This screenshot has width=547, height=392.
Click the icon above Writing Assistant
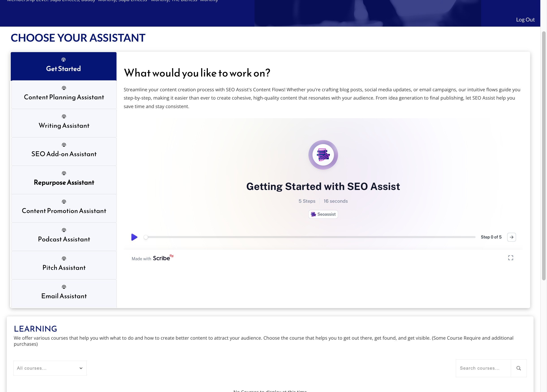coord(64,116)
